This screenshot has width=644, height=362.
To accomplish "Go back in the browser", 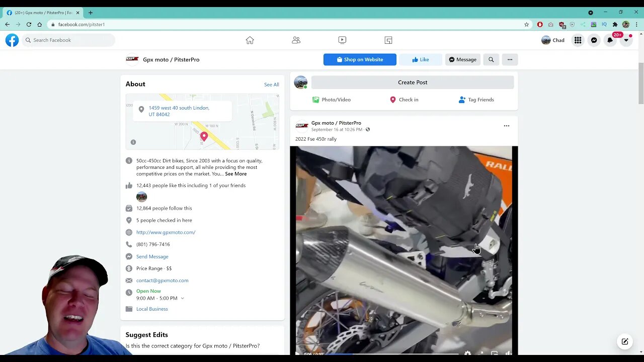I will pyautogui.click(x=7, y=24).
